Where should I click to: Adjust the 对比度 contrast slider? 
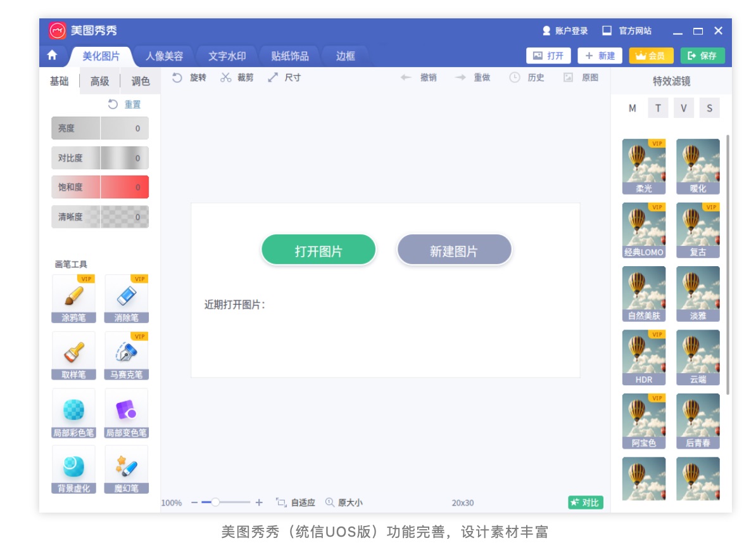pyautogui.click(x=100, y=158)
